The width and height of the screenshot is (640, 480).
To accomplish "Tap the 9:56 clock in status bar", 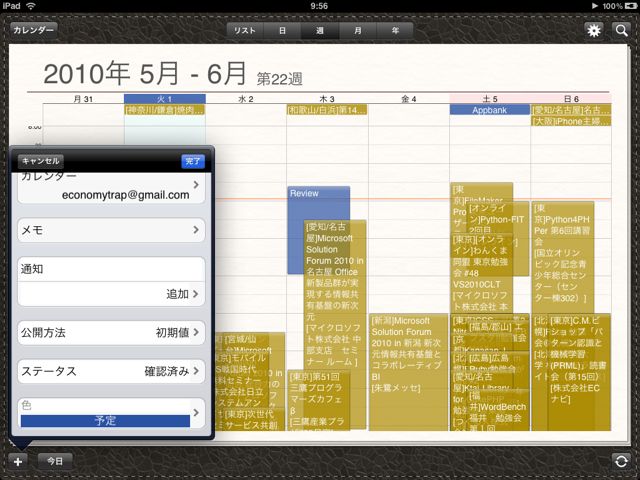I will (x=319, y=6).
